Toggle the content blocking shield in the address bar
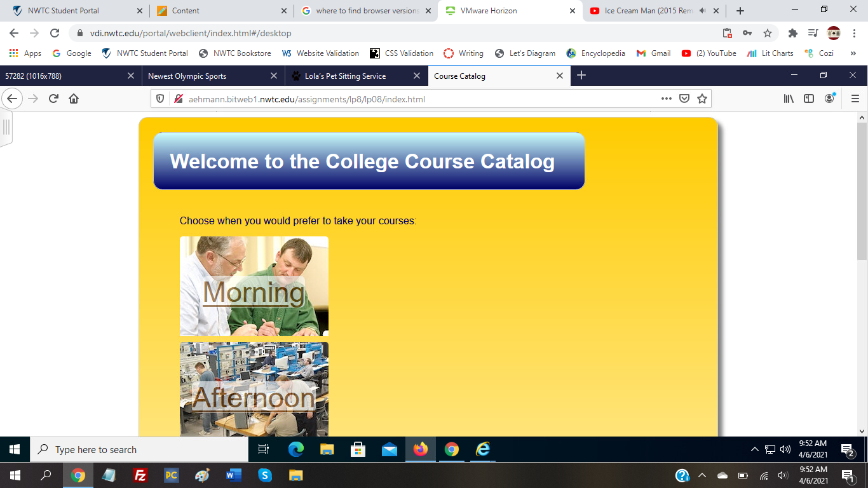The height and width of the screenshot is (488, 868). [x=161, y=98]
